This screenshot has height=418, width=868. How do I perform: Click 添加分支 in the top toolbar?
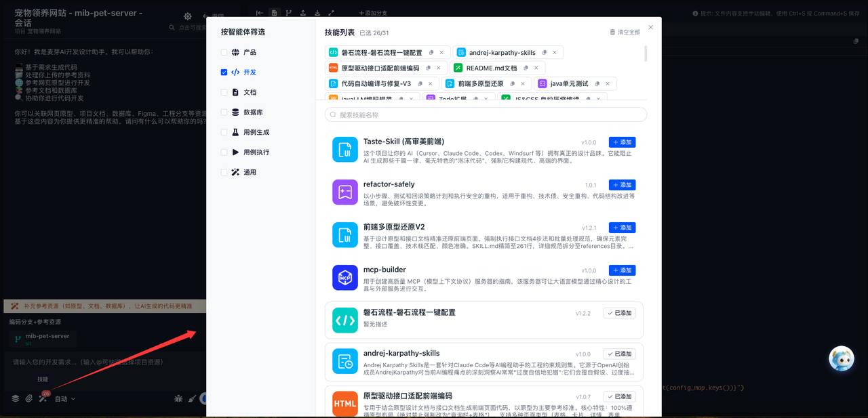(x=373, y=13)
